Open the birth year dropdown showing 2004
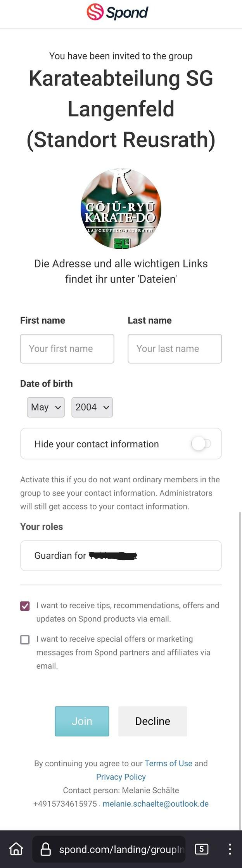This screenshot has height=868, width=242. (x=92, y=407)
